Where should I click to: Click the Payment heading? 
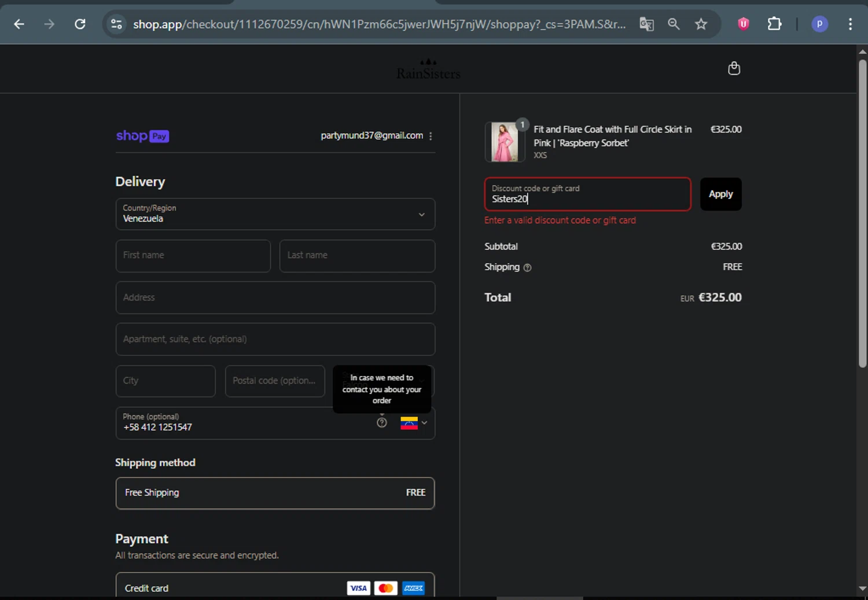tap(142, 539)
